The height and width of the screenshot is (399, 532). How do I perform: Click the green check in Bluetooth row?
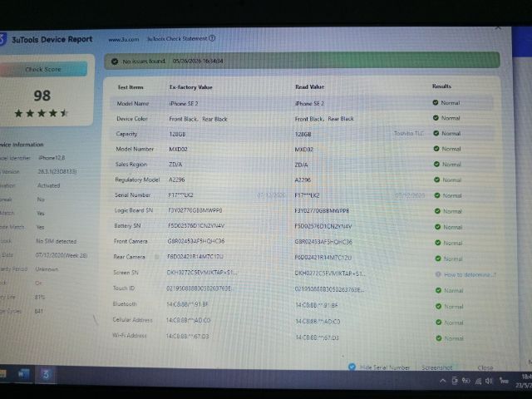point(438,307)
